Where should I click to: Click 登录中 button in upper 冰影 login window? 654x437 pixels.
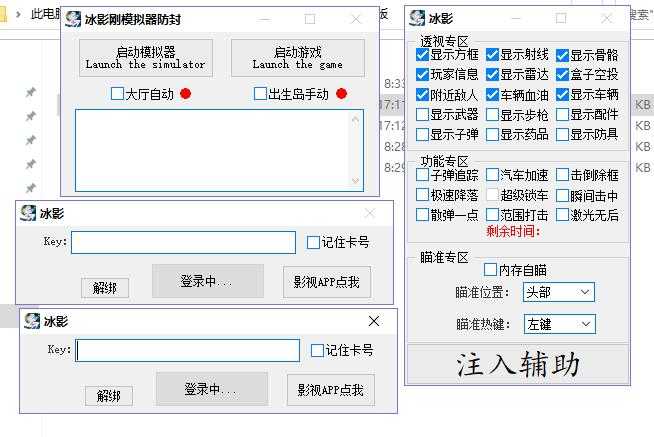tap(208, 281)
